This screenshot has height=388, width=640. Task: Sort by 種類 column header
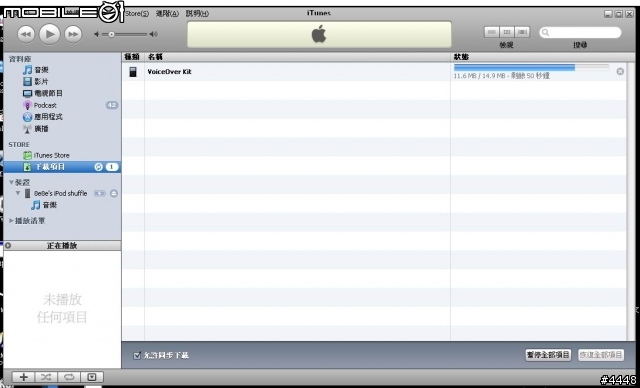pos(133,57)
